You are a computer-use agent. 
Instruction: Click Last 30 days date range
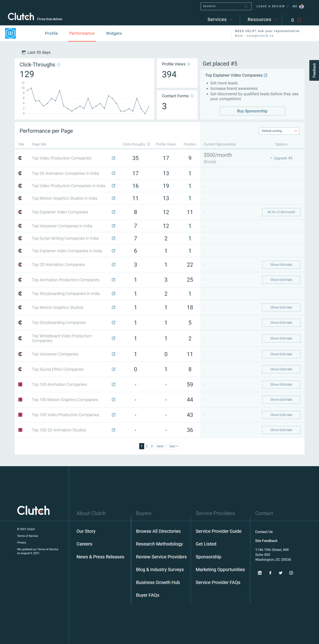(x=39, y=52)
